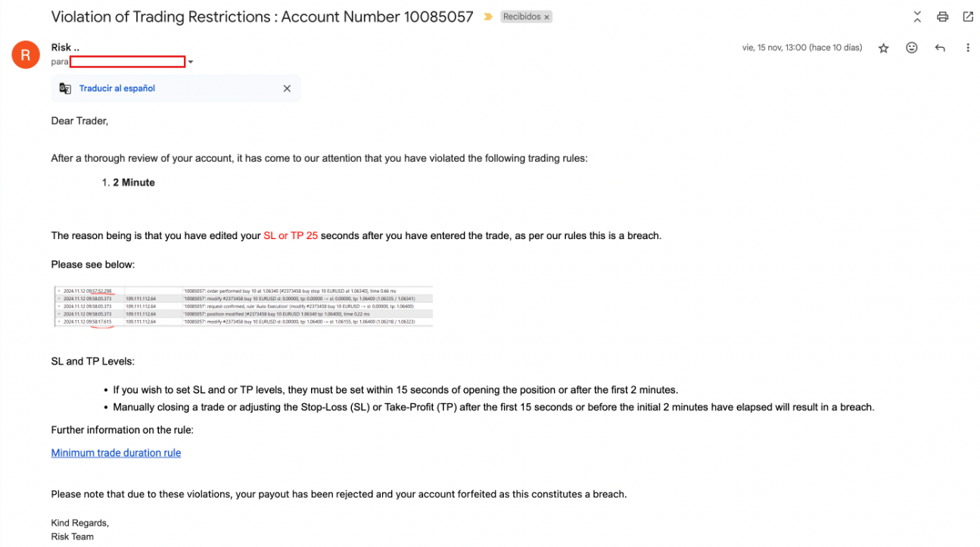Viewport: 980px width, 547px height.
Task: Click the orange R sender avatar
Action: click(x=26, y=54)
